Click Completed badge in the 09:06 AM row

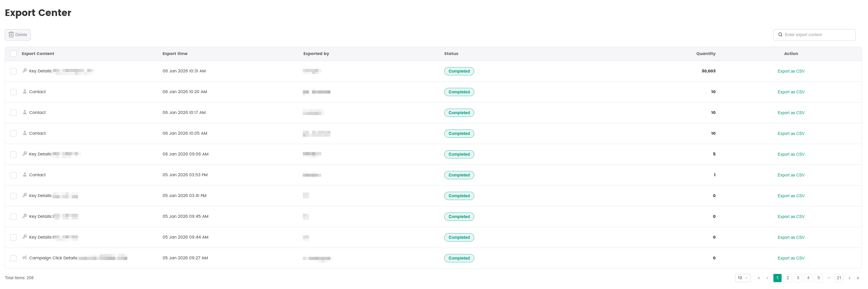tap(459, 154)
